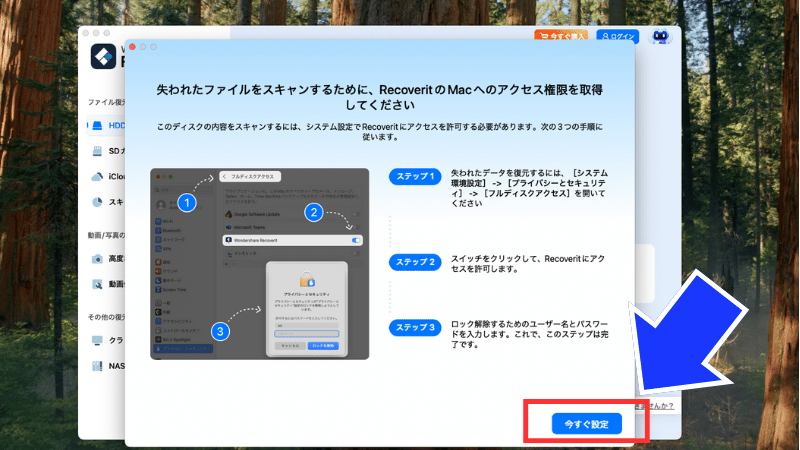The width and height of the screenshot is (800, 450).
Task: Click the その他の復 section heading in sidebar
Action: 106,317
